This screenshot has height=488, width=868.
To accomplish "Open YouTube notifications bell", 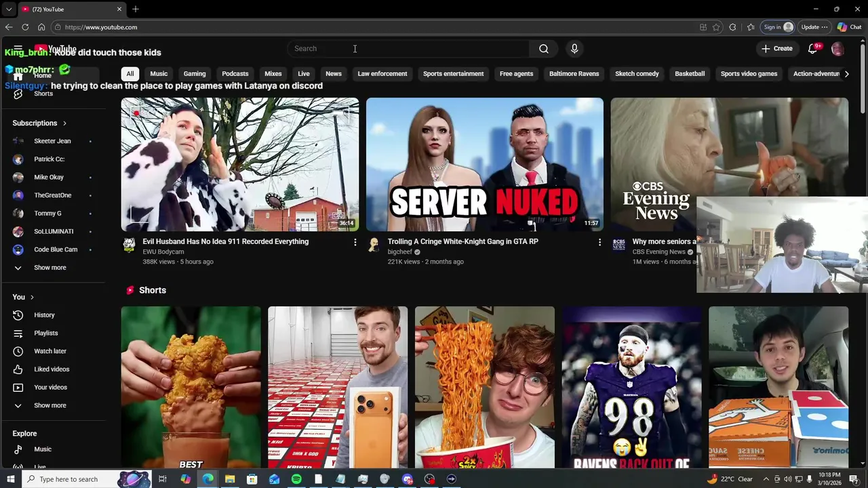I will pos(812,49).
